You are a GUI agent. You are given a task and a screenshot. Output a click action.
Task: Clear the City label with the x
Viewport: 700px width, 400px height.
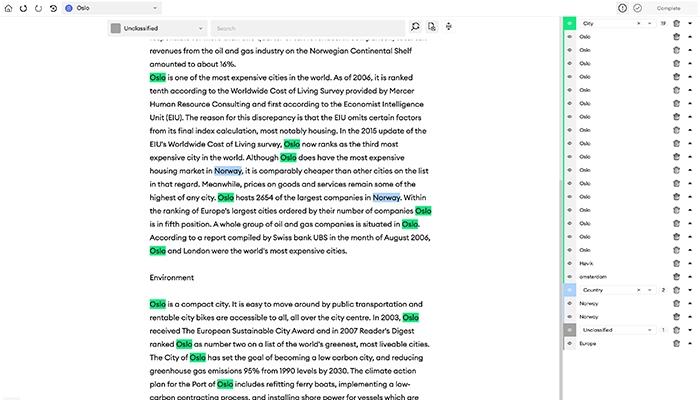pyautogui.click(x=638, y=23)
